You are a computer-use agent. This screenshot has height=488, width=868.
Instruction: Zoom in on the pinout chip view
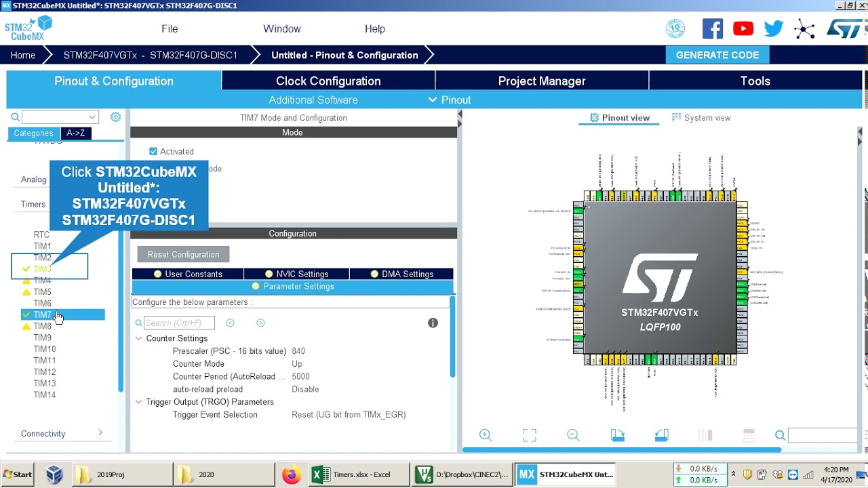(486, 435)
